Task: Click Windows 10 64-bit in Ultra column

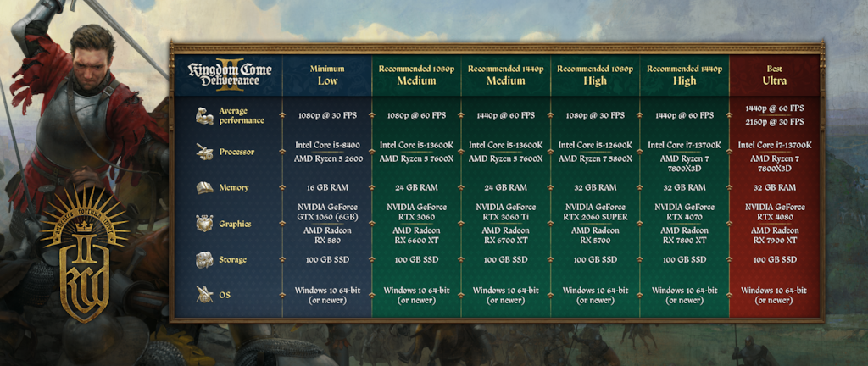Action: 774,295
